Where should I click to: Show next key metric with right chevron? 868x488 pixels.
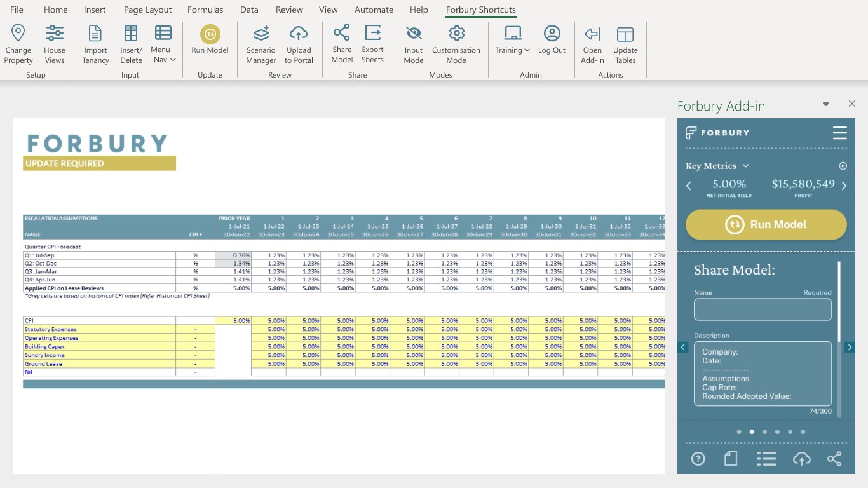point(844,186)
